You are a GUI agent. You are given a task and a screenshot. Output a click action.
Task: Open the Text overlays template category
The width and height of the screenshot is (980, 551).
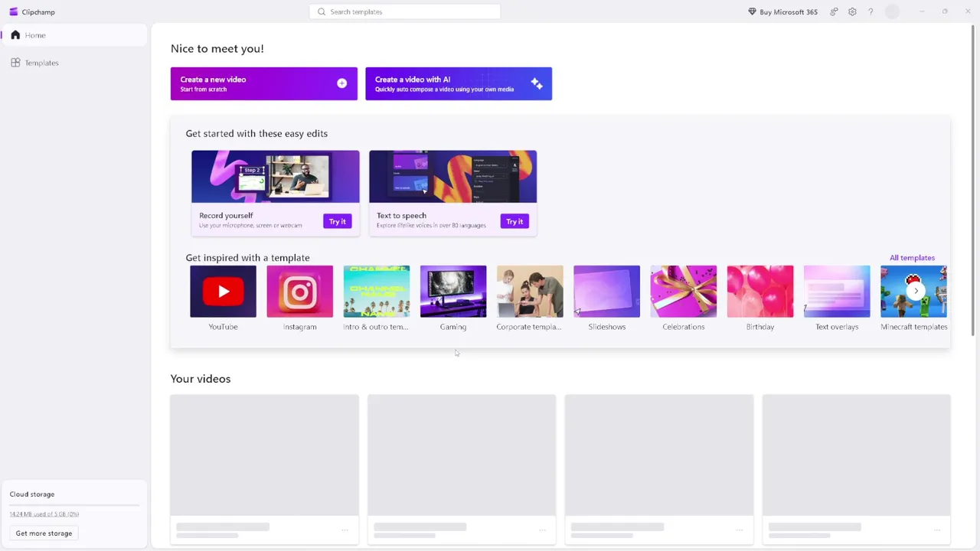tap(837, 298)
